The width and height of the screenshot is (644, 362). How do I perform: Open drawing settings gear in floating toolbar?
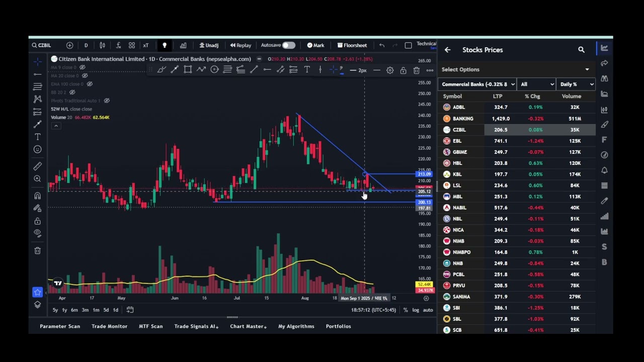tap(390, 70)
